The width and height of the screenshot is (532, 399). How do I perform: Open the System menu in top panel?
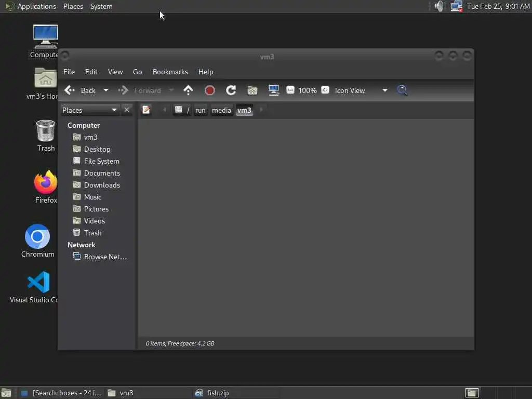101,6
